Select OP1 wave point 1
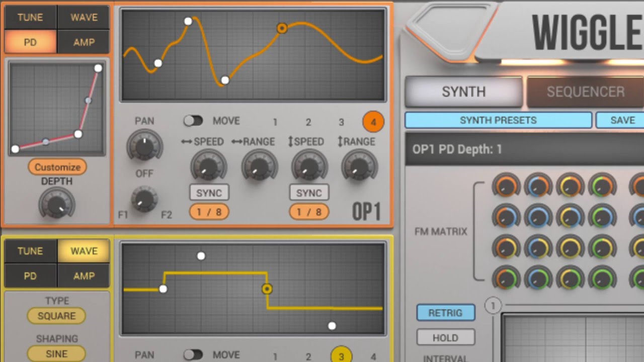Image resolution: width=644 pixels, height=362 pixels. click(275, 122)
